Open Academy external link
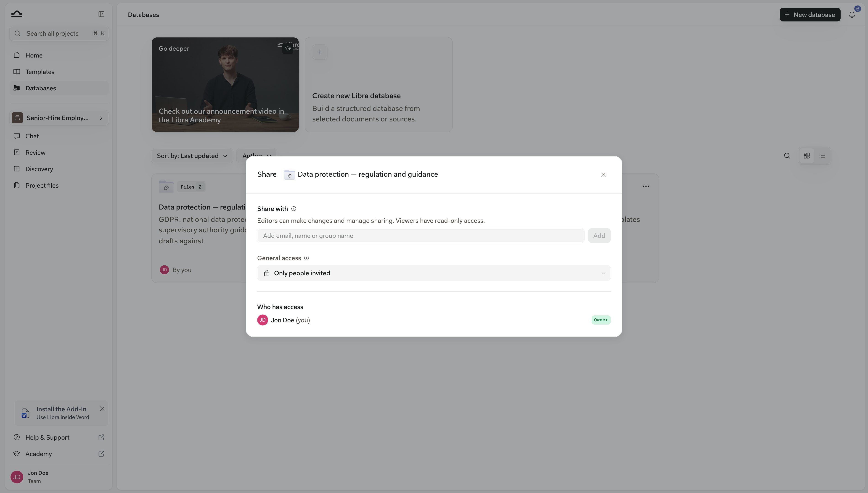 pyautogui.click(x=59, y=454)
